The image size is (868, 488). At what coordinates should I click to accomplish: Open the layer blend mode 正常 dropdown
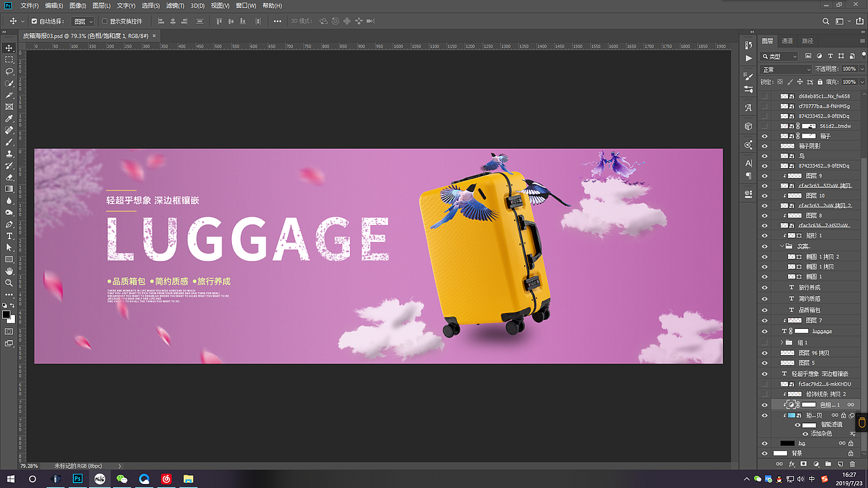(x=786, y=69)
